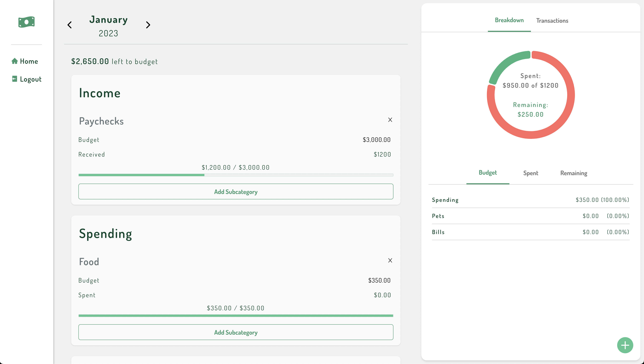This screenshot has height=364, width=644.
Task: Edit Paychecks budget value $3,000.00
Action: [x=376, y=140]
